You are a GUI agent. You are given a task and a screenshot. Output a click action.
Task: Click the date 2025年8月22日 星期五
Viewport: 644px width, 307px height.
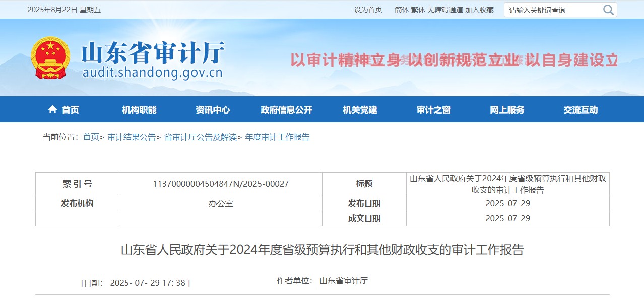click(64, 10)
